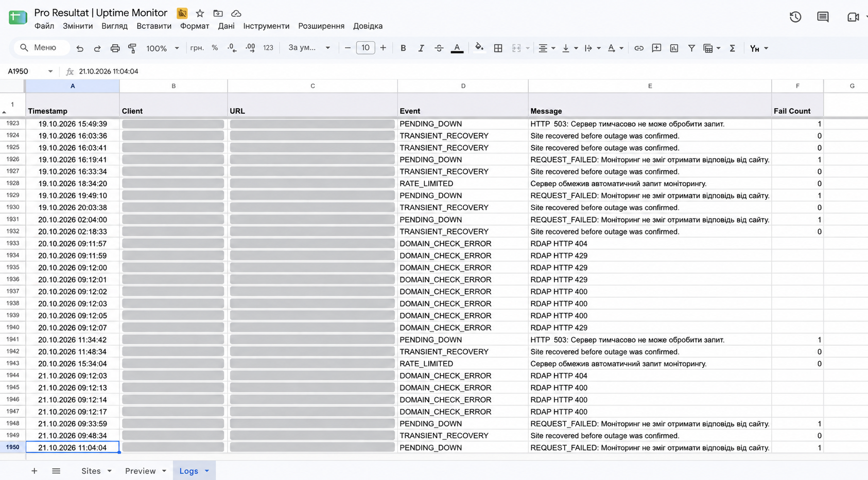Toggle bold formatting
The image size is (868, 480).
(x=403, y=48)
